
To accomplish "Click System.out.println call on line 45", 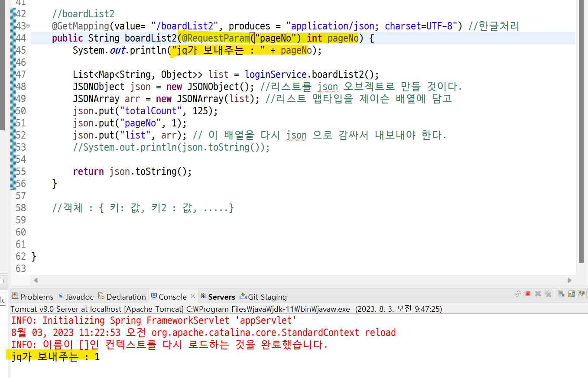I will pyautogui.click(x=197, y=50).
